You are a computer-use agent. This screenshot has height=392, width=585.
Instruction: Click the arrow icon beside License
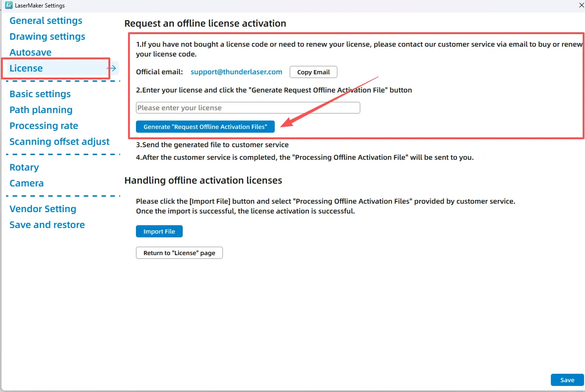pos(111,69)
